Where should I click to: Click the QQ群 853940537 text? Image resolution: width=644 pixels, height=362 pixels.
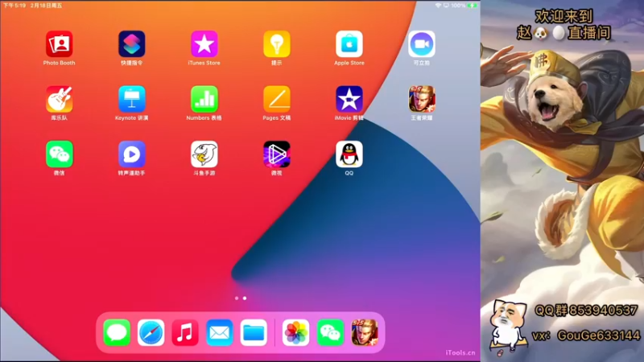586,311
